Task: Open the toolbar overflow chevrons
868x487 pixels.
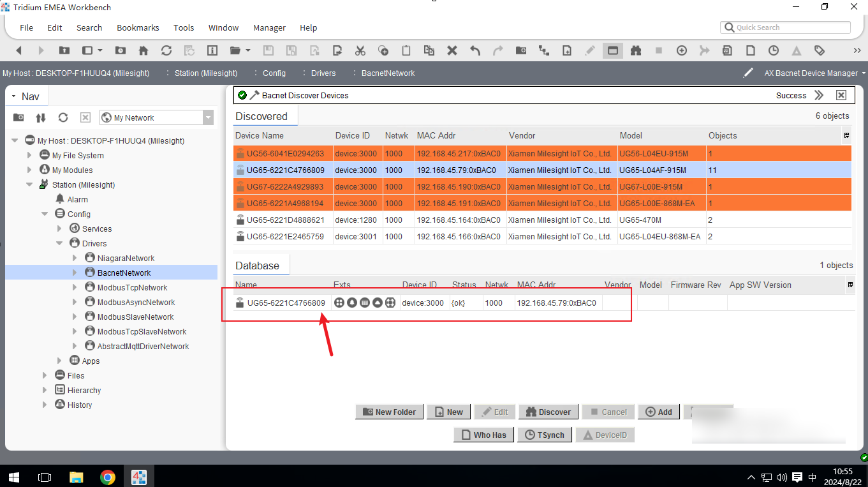Action: point(857,50)
